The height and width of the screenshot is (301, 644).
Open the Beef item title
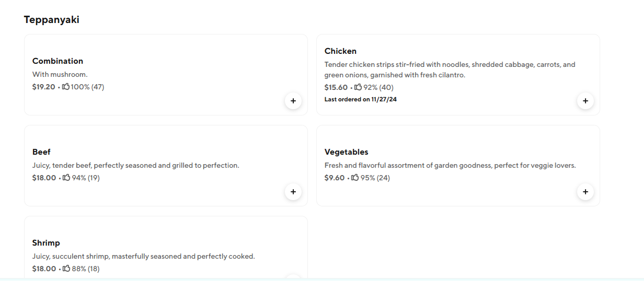pyautogui.click(x=41, y=152)
